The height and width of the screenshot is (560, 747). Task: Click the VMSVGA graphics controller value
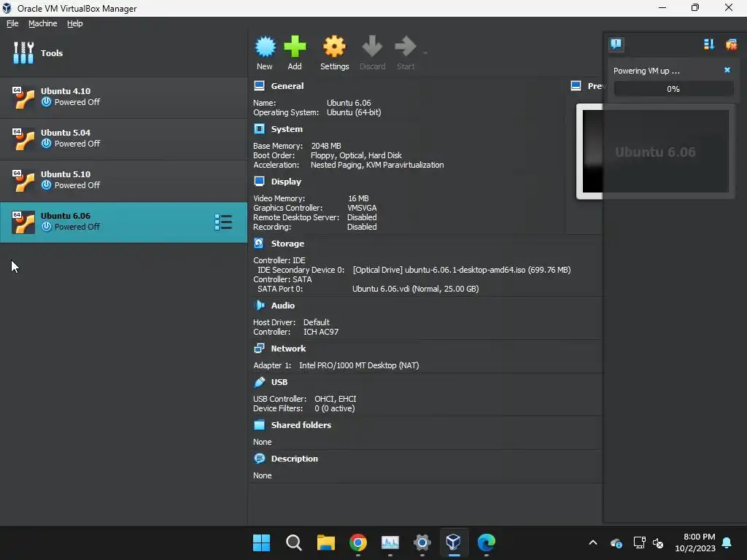362,208
